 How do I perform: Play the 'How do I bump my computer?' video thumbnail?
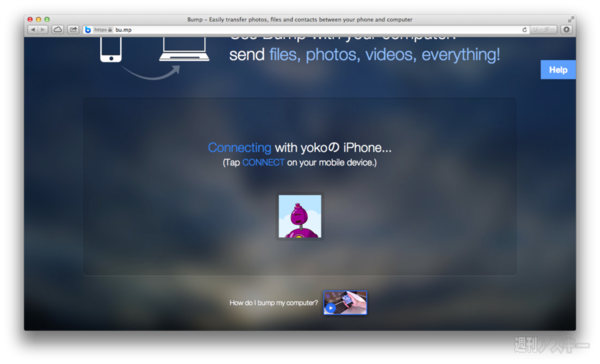click(x=345, y=302)
